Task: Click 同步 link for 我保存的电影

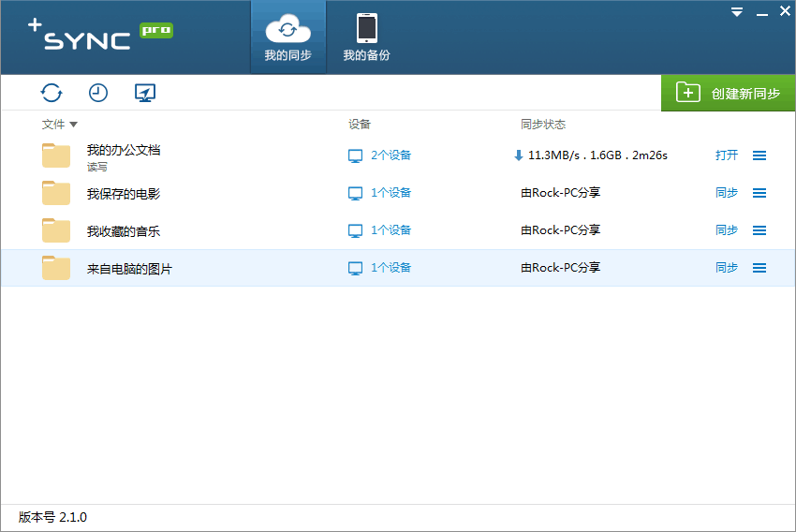Action: tap(727, 193)
